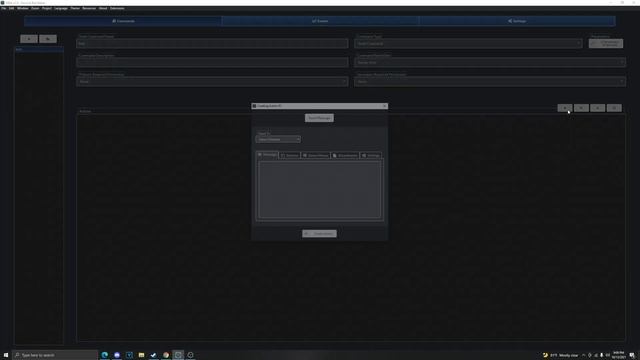Screen dimensions: 640x360
Task: Open the Command Restriction dropdown
Action: click(x=490, y=62)
